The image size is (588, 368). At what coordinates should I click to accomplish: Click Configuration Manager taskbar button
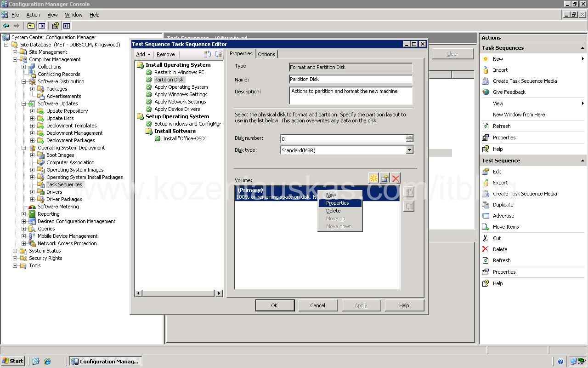pos(105,361)
